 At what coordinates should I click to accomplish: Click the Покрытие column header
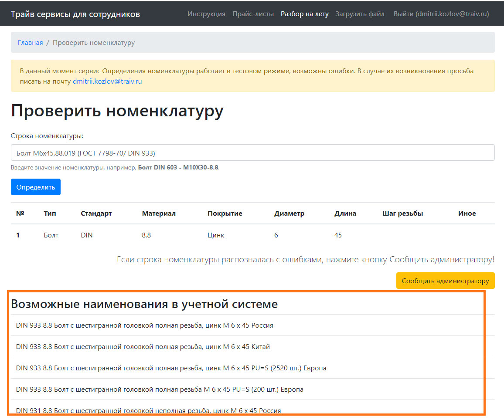[225, 213]
